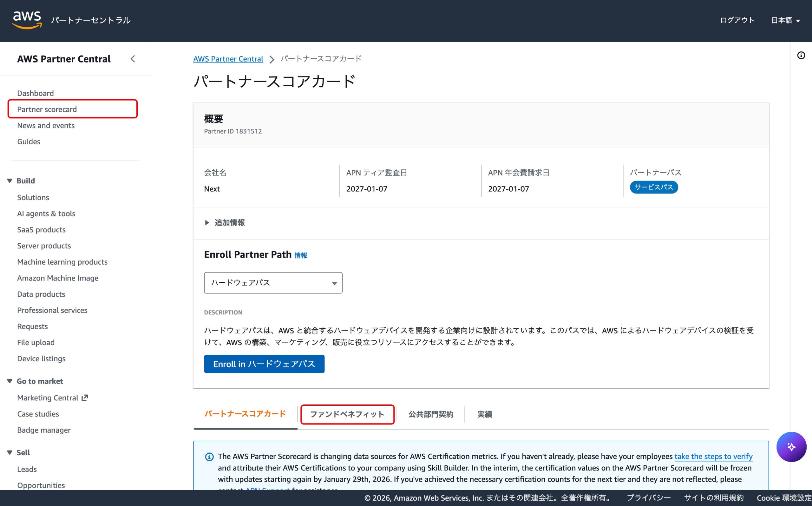Click the external link icon beside Marketing Central
The height and width of the screenshot is (506, 812).
pyautogui.click(x=85, y=398)
